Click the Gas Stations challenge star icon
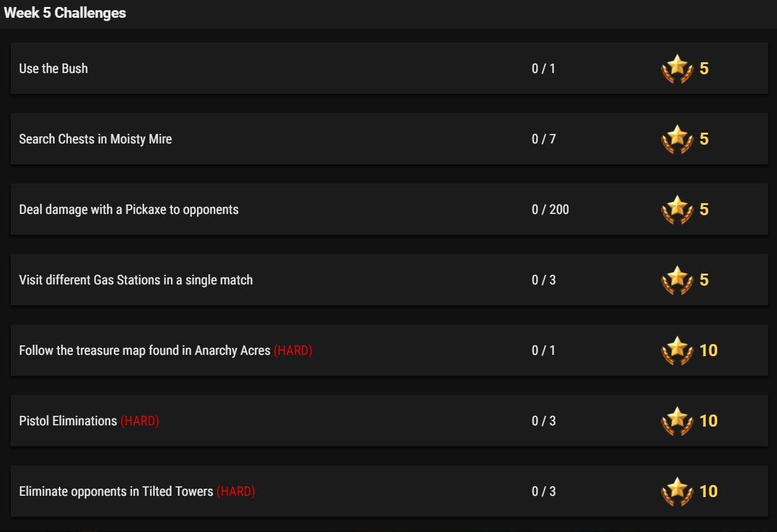The width and height of the screenshot is (777, 532). [x=677, y=280]
